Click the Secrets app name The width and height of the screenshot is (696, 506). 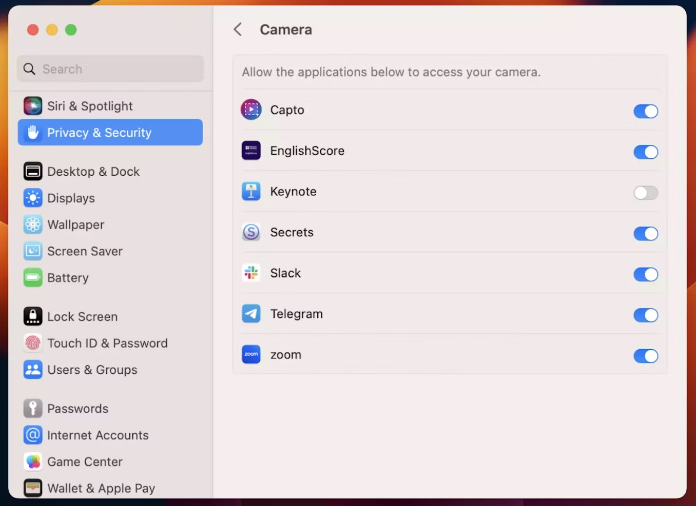292,232
